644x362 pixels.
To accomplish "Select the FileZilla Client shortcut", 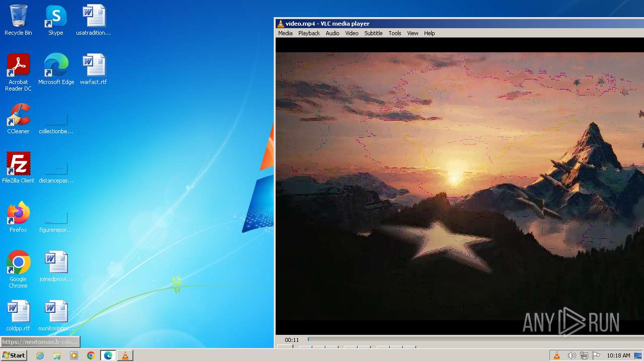I will [18, 168].
